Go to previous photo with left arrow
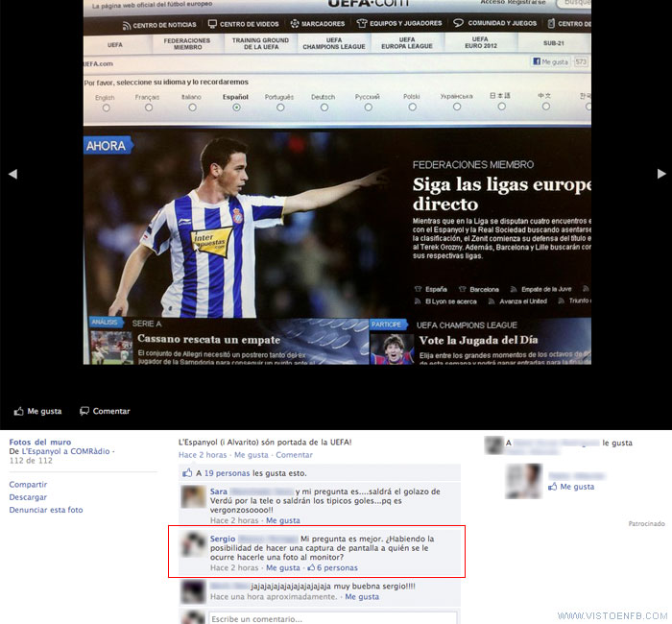This screenshot has width=672, height=624. [12, 174]
